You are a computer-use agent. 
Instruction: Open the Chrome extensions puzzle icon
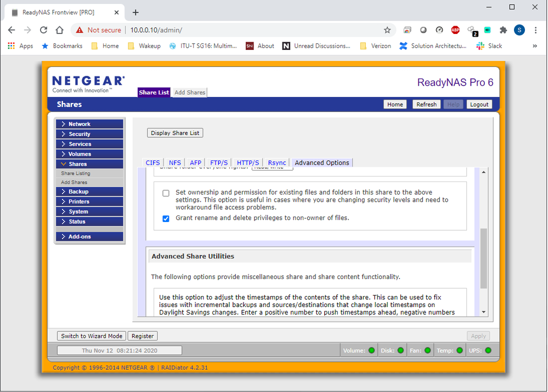coord(504,30)
